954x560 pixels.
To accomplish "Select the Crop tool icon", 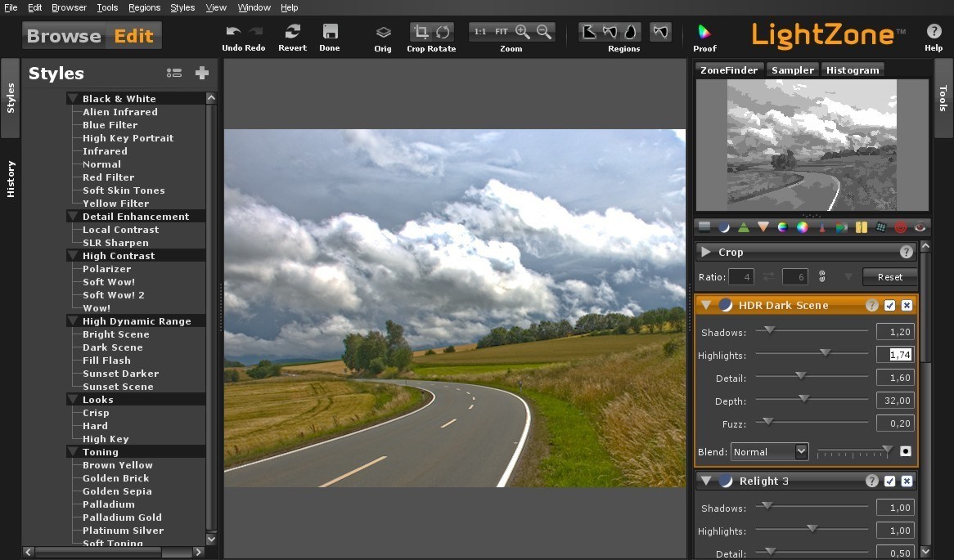I will pos(422,32).
